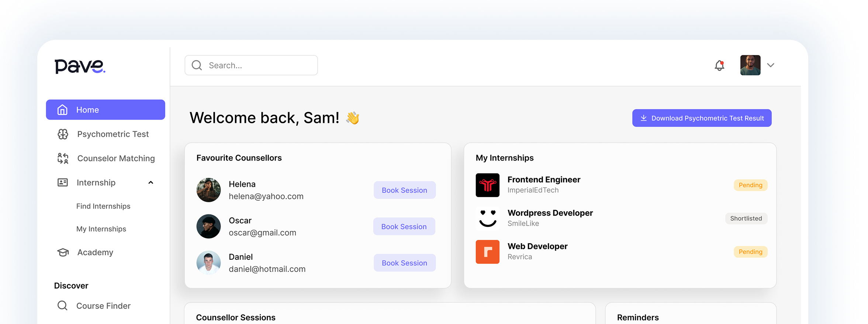Focus the Search input field
This screenshot has height=324, width=868.
(251, 65)
